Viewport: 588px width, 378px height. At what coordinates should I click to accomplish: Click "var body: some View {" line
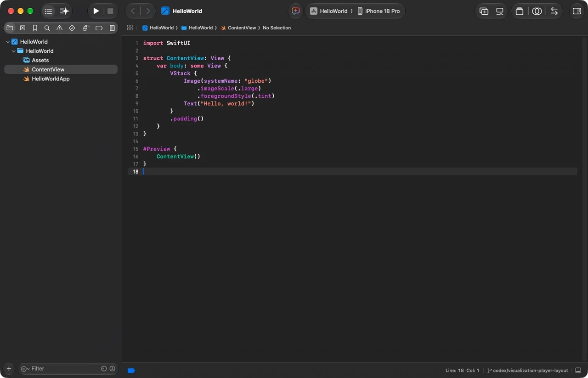[192, 66]
